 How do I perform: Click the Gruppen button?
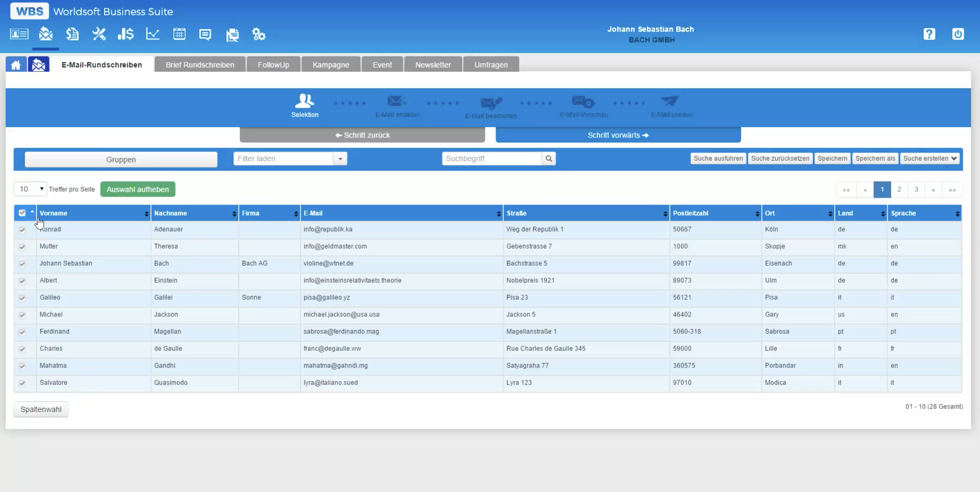click(x=121, y=159)
